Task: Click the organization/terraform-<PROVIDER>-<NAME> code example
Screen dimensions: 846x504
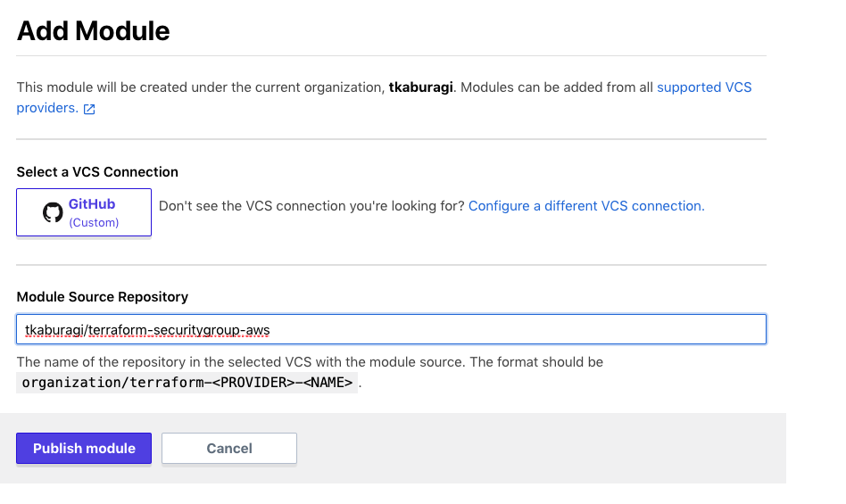Action: [187, 384]
